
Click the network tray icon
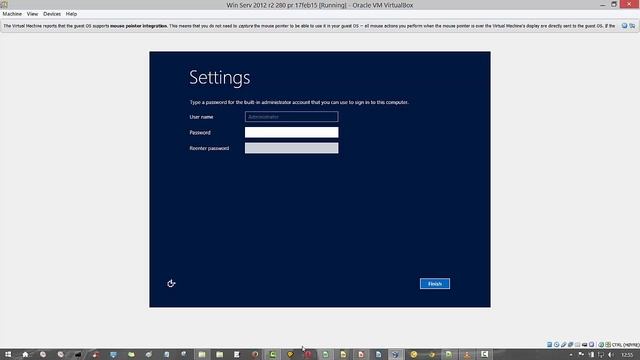pos(600,355)
